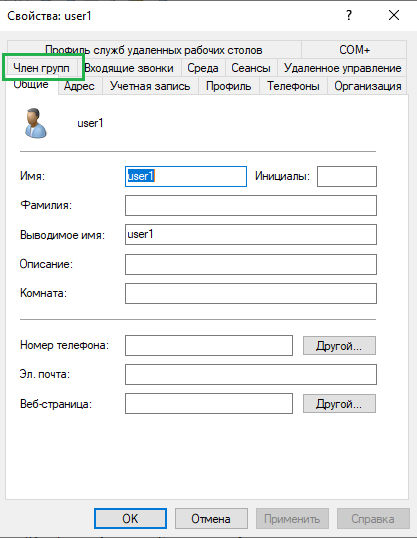The height and width of the screenshot is (538, 417).
Task: Click the user1 avatar icon
Action: [x=35, y=123]
